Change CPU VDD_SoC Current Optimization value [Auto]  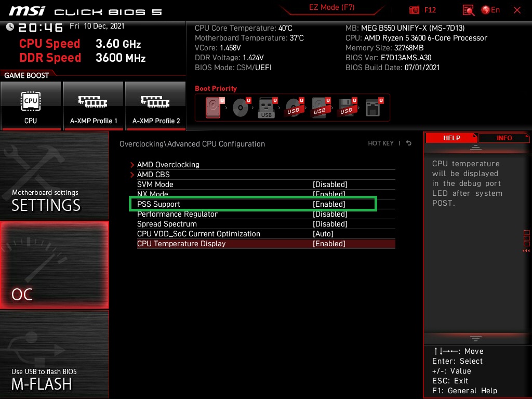(x=323, y=234)
